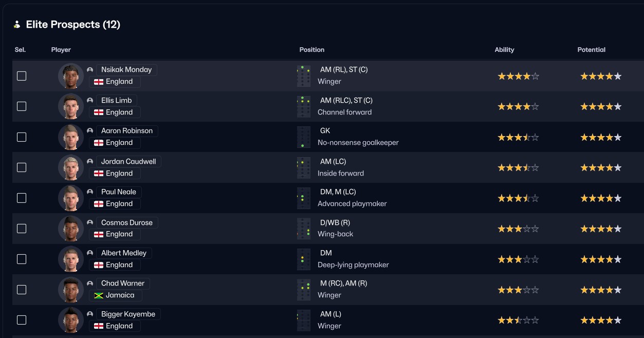The height and width of the screenshot is (338, 644).
Task: Sort by the Ability column header
Action: pyautogui.click(x=504, y=50)
